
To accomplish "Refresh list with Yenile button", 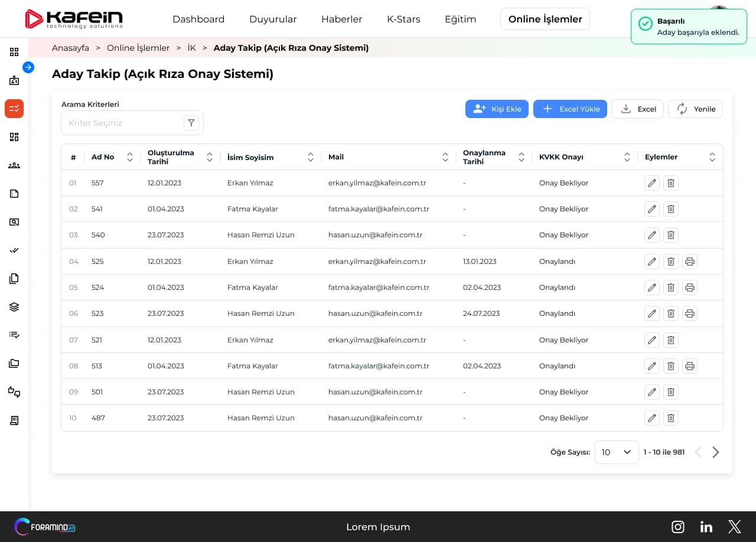I will 695,109.
